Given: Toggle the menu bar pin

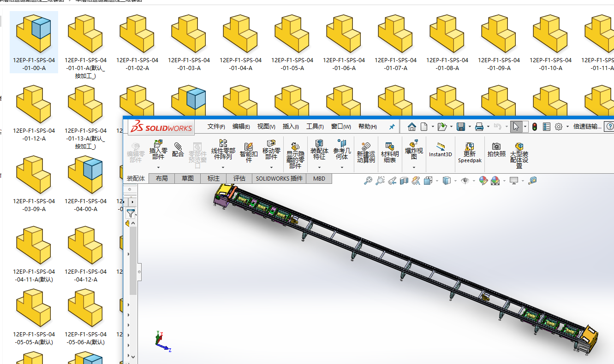Looking at the screenshot, I should pyautogui.click(x=392, y=127).
